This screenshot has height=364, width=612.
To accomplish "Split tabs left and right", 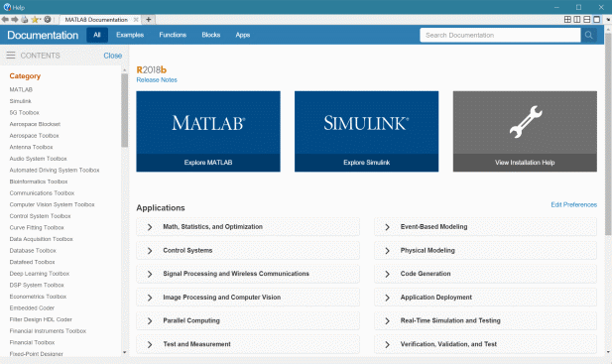I will point(577,20).
